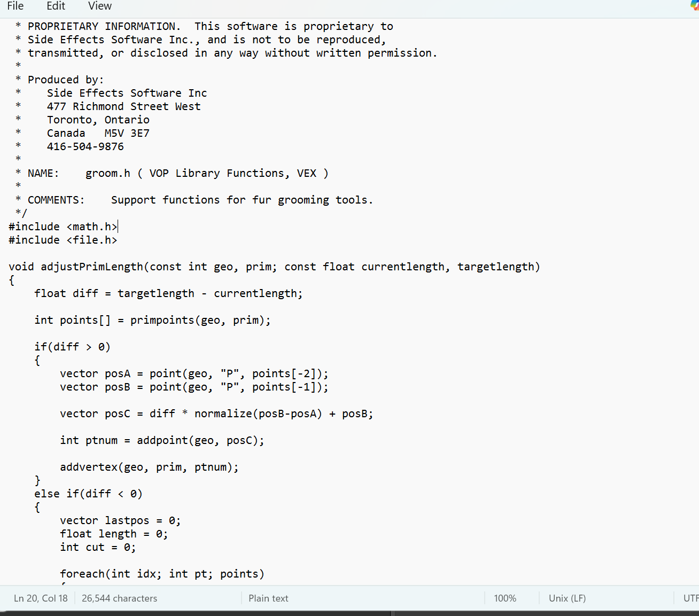Screen dimensions: 699x616
Task: Open the File menu
Action: point(15,6)
